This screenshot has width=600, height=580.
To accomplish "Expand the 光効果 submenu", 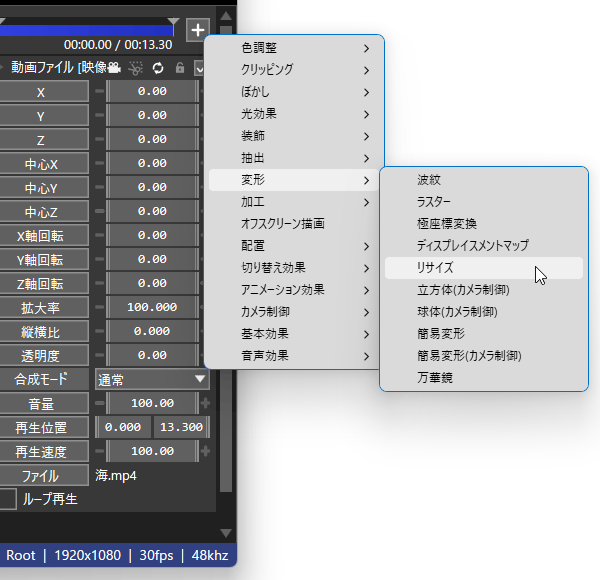I will (294, 114).
